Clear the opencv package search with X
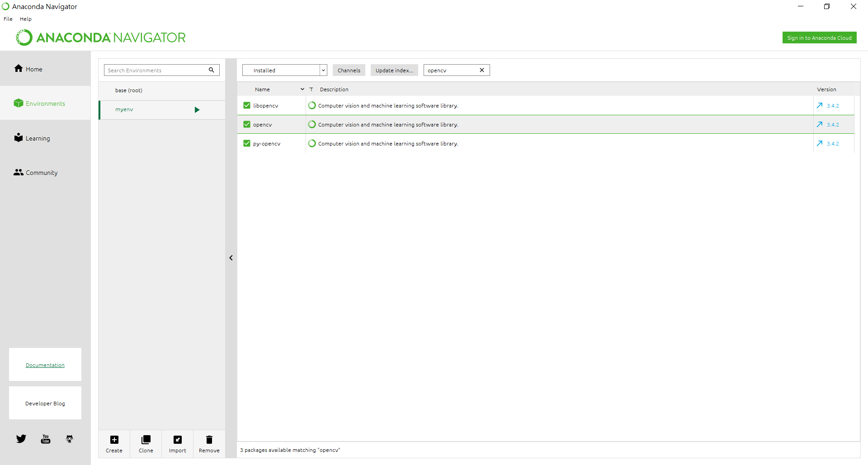The height and width of the screenshot is (465, 868). point(482,70)
